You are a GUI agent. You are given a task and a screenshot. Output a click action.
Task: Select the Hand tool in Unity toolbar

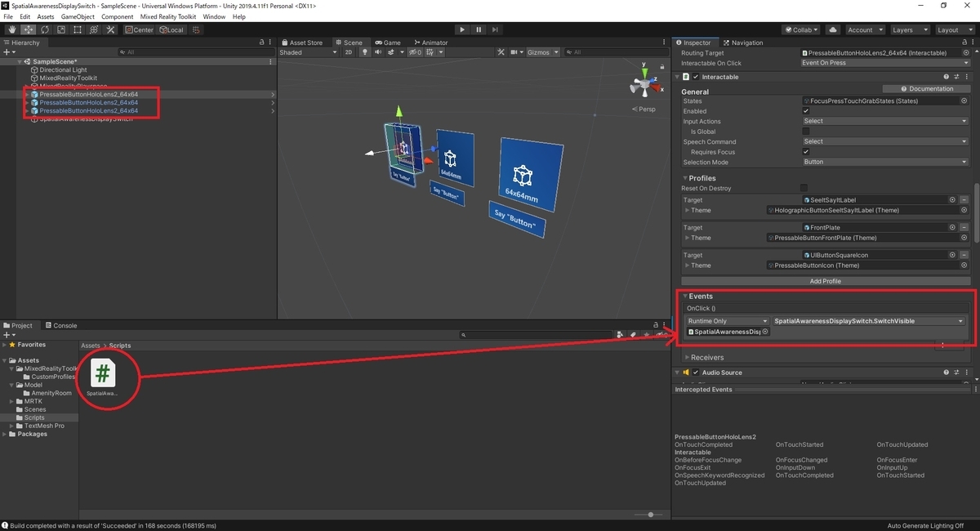[11, 29]
